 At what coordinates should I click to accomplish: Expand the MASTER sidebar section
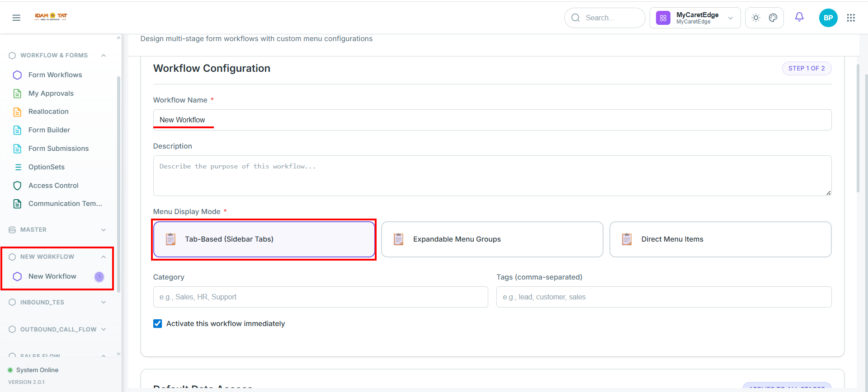tap(58, 230)
